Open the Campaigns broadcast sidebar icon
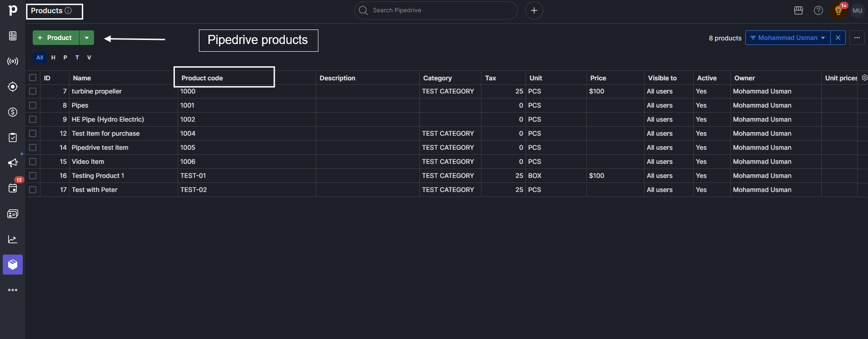Screen dimensions: 868x339 pyautogui.click(x=13, y=61)
